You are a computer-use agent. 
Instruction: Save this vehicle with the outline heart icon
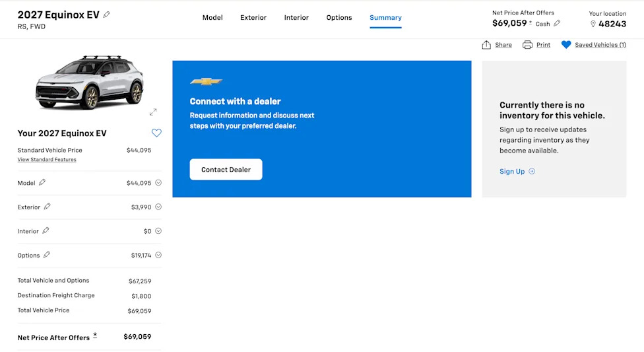point(156,133)
